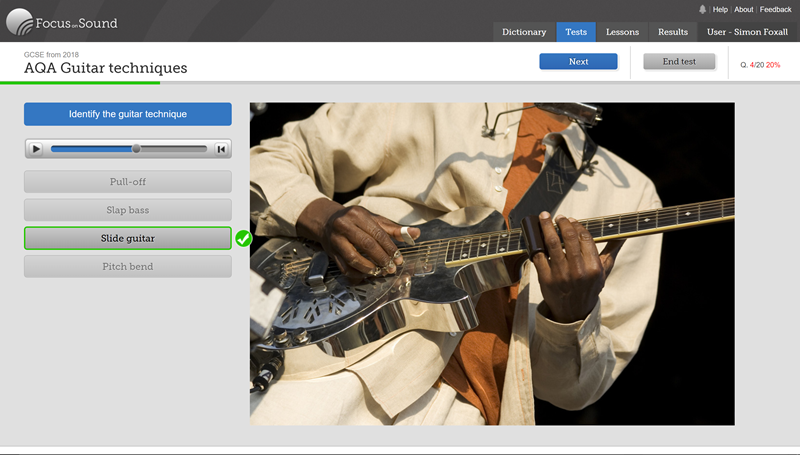800x455 pixels.
Task: Switch to the Tests tab
Action: [576, 32]
